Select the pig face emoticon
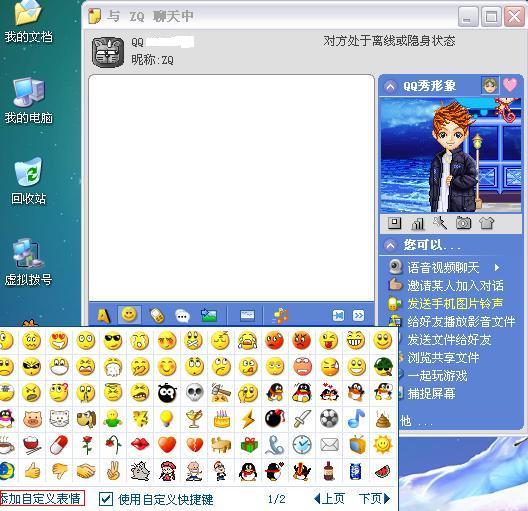The height and width of the screenshot is (511, 528). click(33, 419)
